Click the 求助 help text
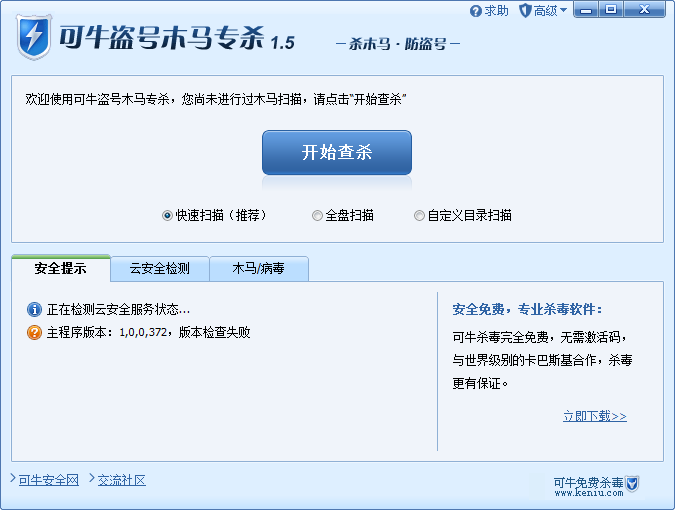The height and width of the screenshot is (510, 675). click(496, 11)
